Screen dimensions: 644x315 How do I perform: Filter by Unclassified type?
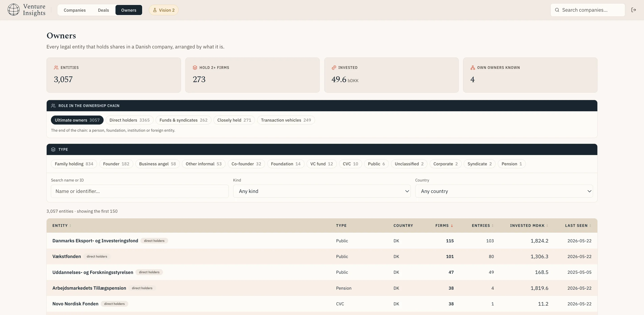tap(409, 164)
